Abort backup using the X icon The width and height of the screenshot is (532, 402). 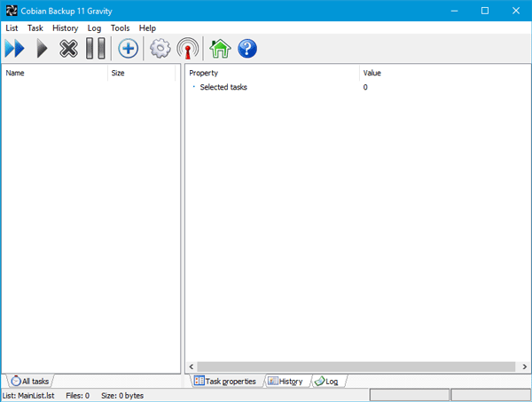pos(68,48)
